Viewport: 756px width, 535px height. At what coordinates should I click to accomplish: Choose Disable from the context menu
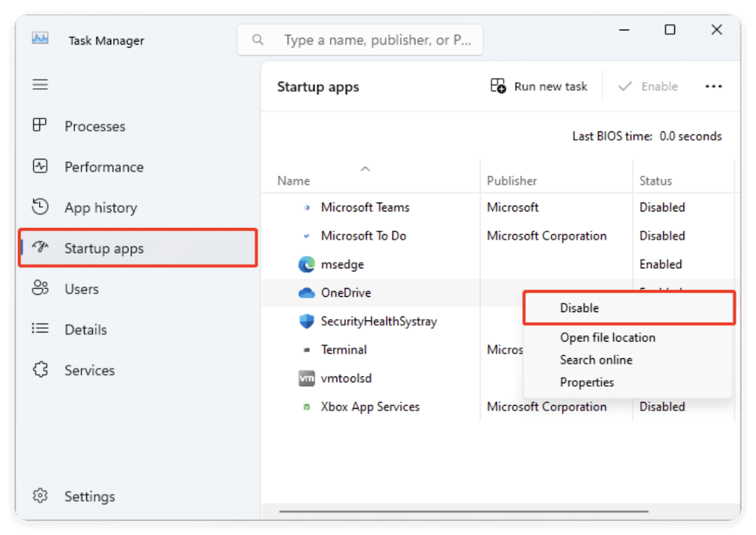pos(579,308)
